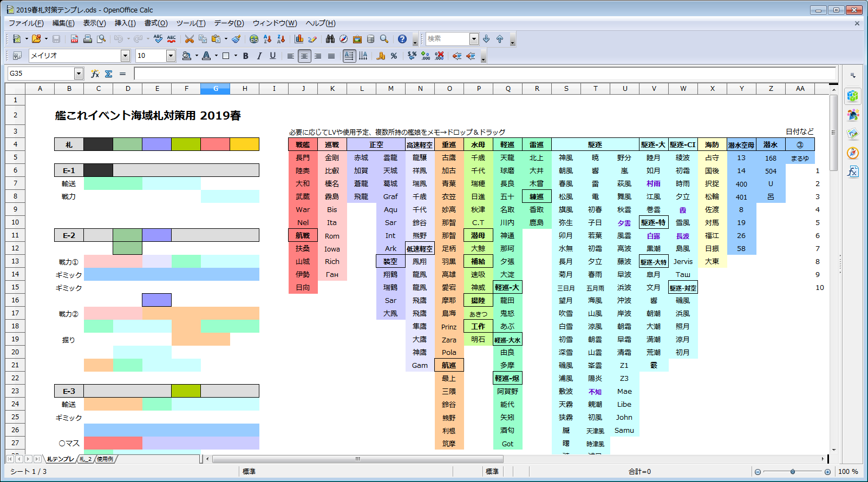The image size is (868, 482).
Task: Run the Spelling check icon
Action: click(x=158, y=39)
